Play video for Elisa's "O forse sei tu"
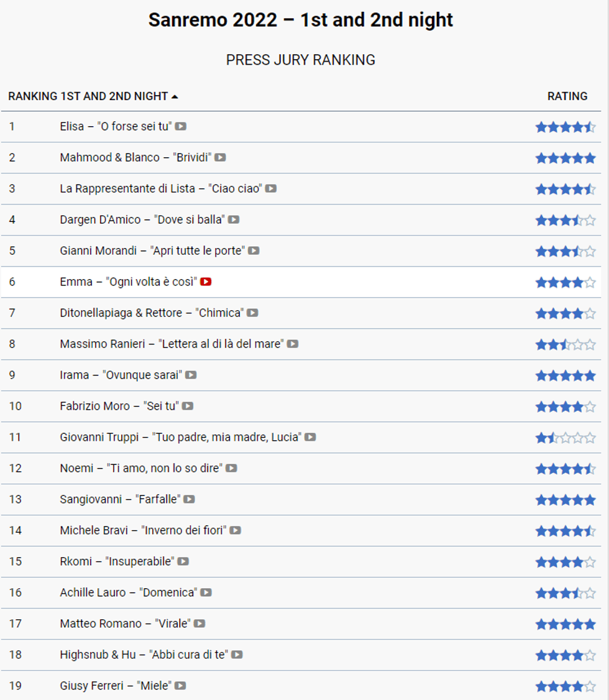 pyautogui.click(x=180, y=126)
